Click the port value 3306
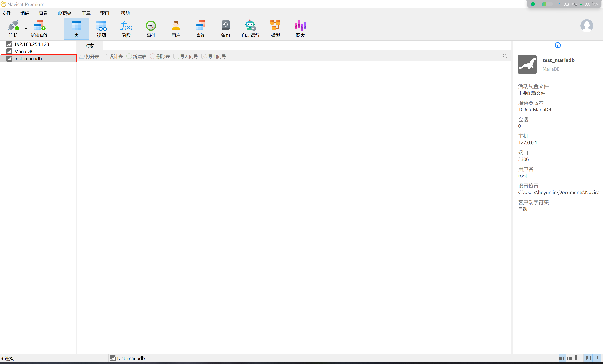Screen dimensions: 603x364 [523, 159]
